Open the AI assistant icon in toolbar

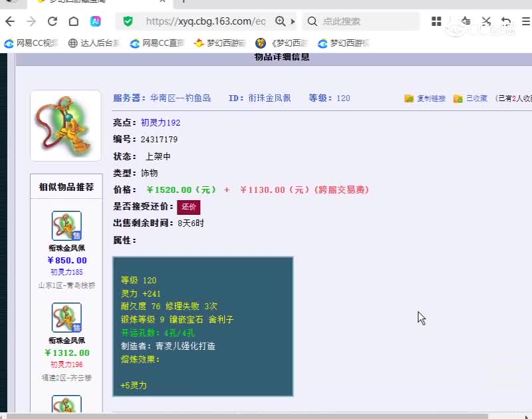(x=95, y=21)
